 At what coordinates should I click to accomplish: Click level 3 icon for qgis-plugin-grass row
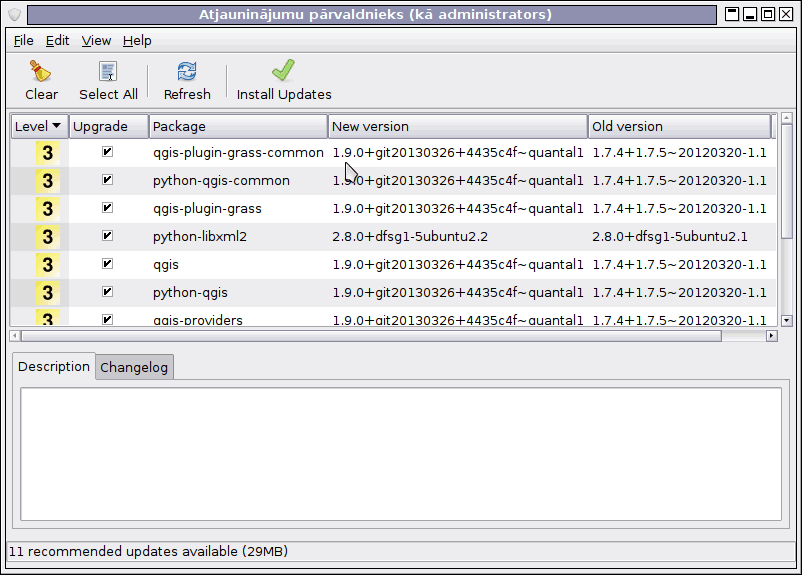[48, 209]
